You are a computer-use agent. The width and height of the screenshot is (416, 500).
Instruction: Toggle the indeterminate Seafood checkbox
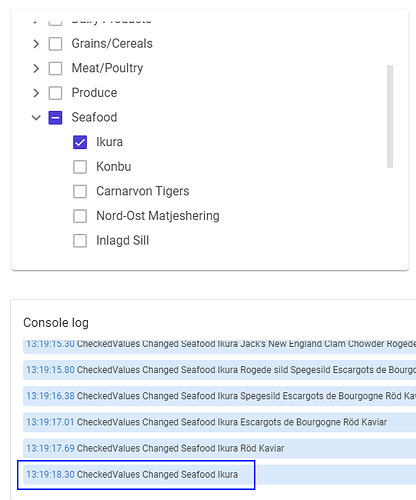click(55, 118)
